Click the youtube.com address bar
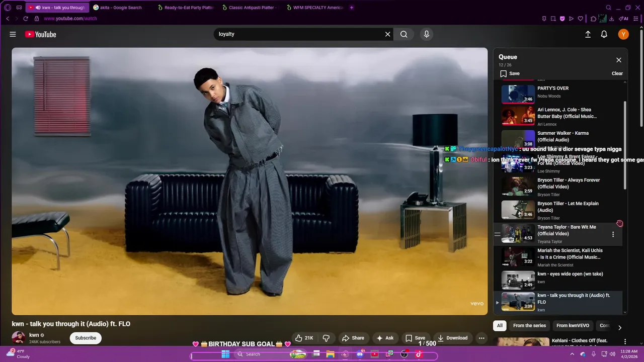The width and height of the screenshot is (644, 362). [x=70, y=19]
